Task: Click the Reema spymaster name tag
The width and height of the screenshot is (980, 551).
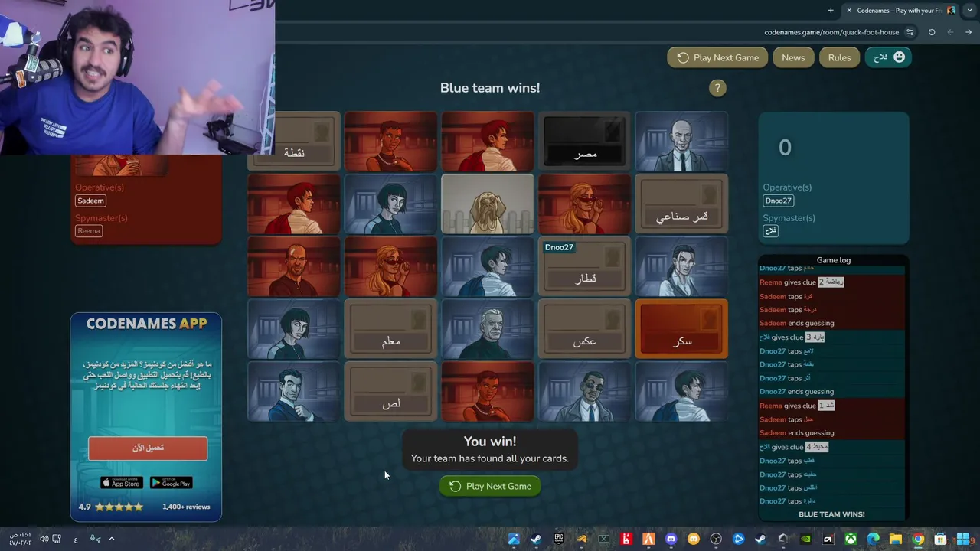Action: coord(89,231)
